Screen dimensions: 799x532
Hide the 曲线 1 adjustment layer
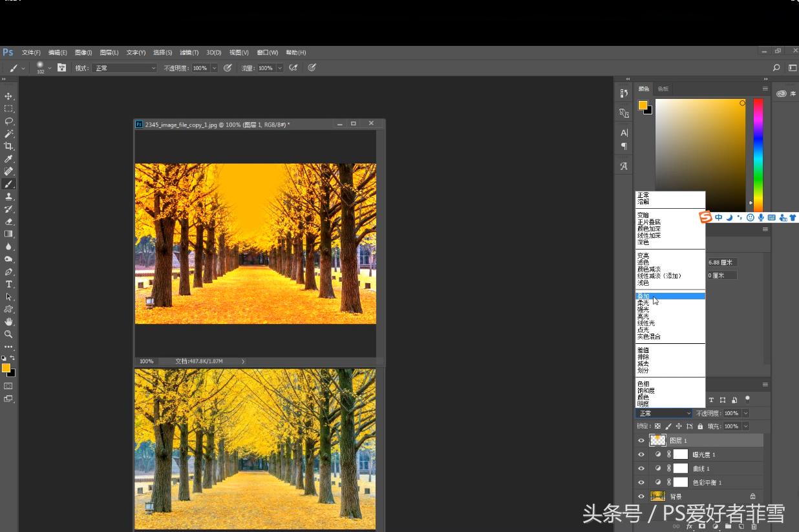tap(641, 469)
